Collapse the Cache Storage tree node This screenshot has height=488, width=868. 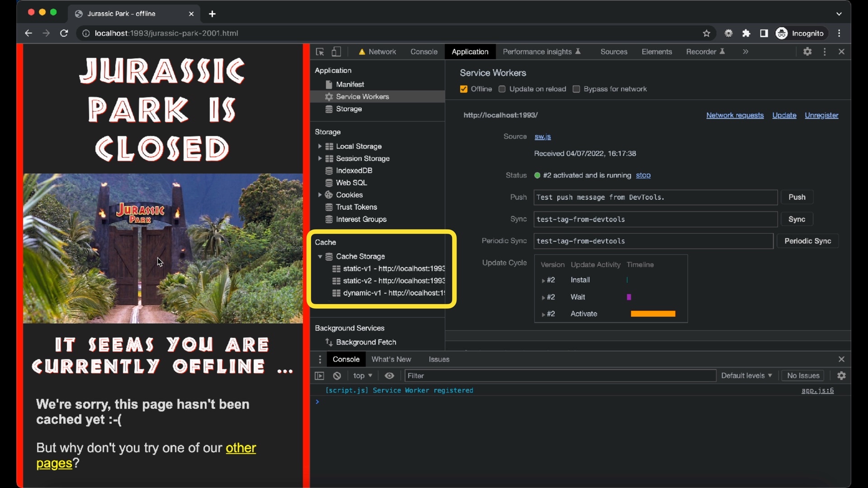[320, 256]
